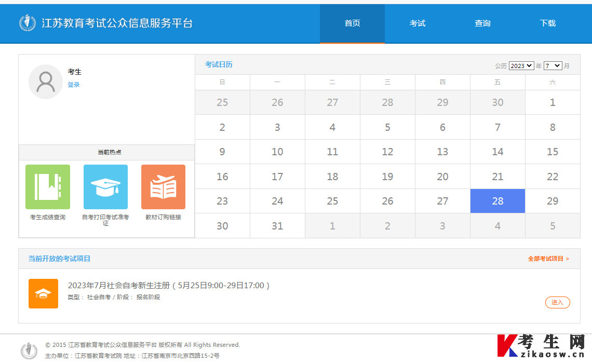This screenshot has height=364, width=592.
Task: Click 类型: 社会自考 / 阶段: 报名阶段 text
Action: click(114, 297)
